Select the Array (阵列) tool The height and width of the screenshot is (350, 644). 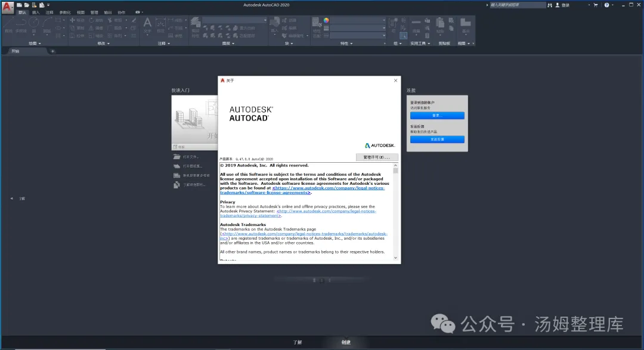[114, 36]
